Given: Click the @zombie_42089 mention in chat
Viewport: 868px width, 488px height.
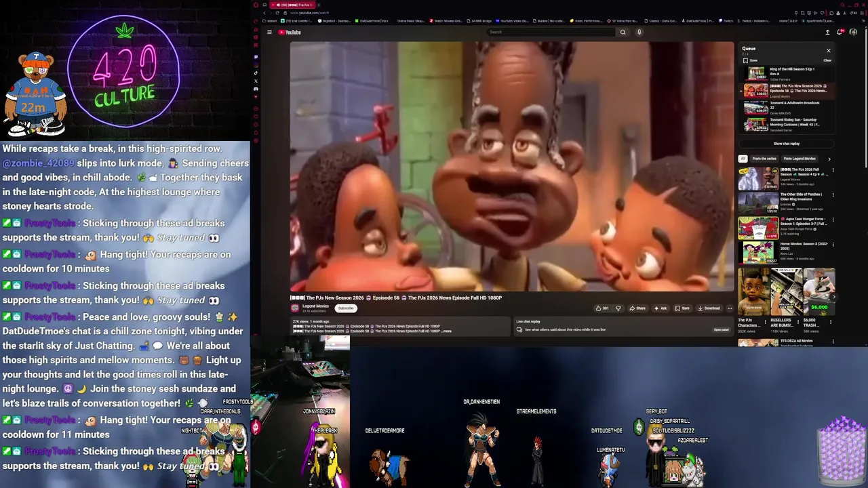Looking at the screenshot, I should (39, 163).
